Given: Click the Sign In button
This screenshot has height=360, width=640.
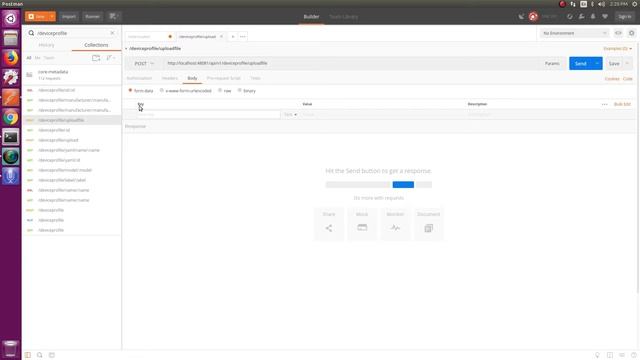Looking at the screenshot, I should click(624, 17).
